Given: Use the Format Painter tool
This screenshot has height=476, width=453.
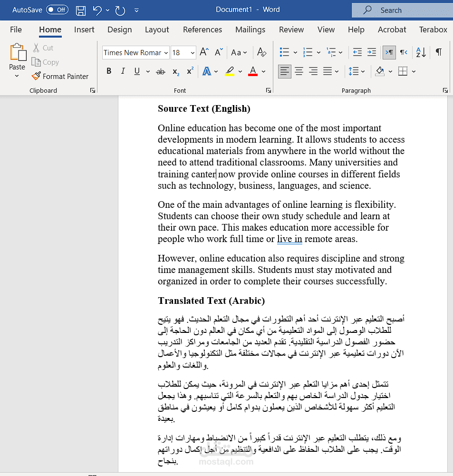Looking at the screenshot, I should 60,76.
